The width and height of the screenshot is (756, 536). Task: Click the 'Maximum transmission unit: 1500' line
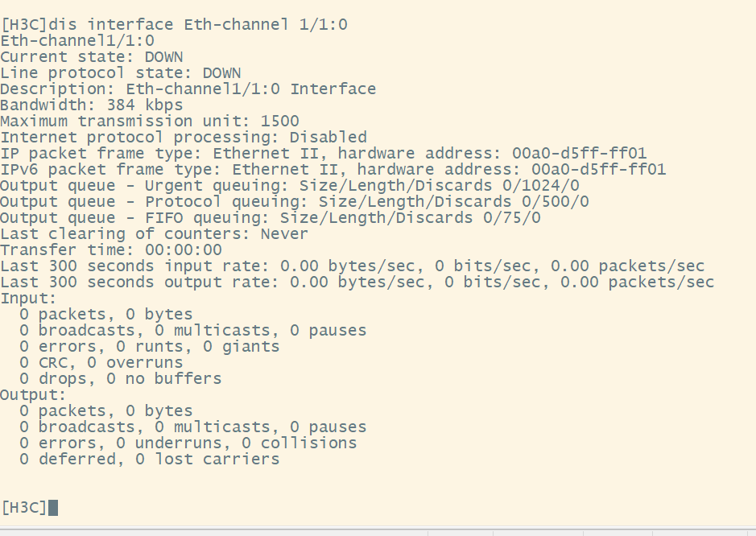point(149,121)
